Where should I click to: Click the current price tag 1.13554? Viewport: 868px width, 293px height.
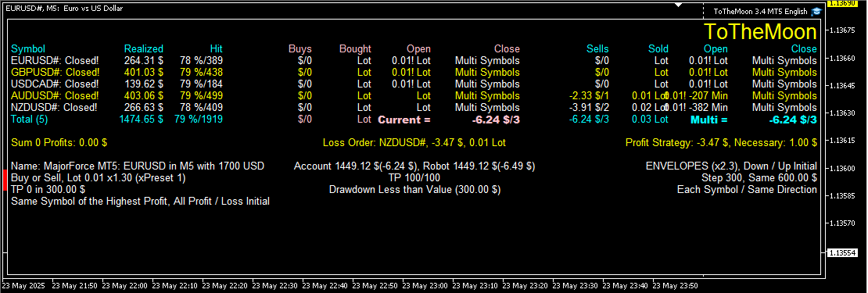pyautogui.click(x=841, y=252)
